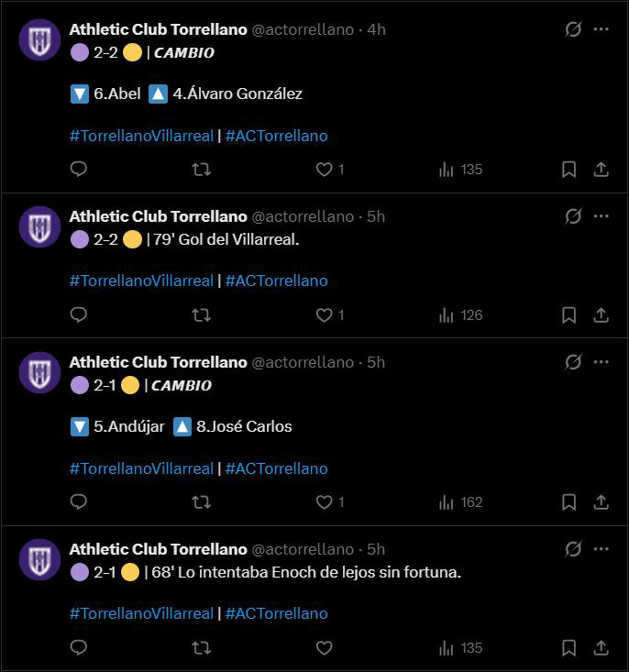Repost the 79' Gol del Villarreal tweet

point(202,315)
